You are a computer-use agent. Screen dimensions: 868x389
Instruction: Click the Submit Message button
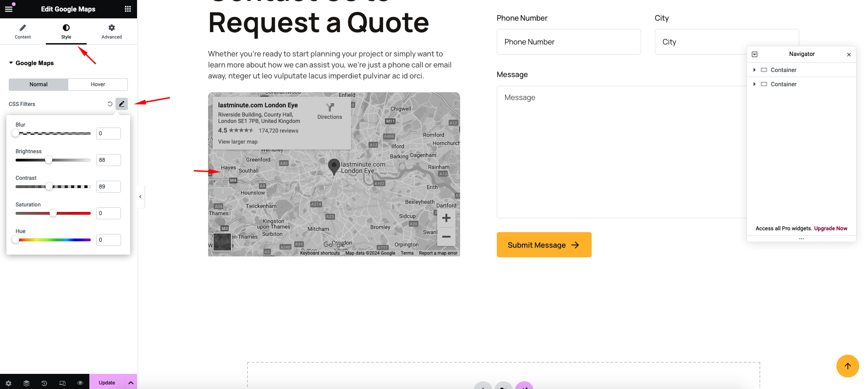click(x=544, y=245)
